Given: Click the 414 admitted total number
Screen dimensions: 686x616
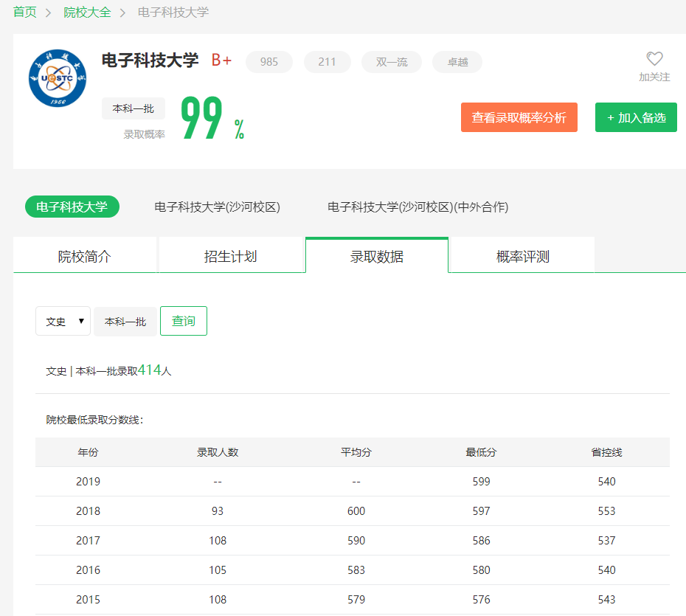Looking at the screenshot, I should click(150, 370).
